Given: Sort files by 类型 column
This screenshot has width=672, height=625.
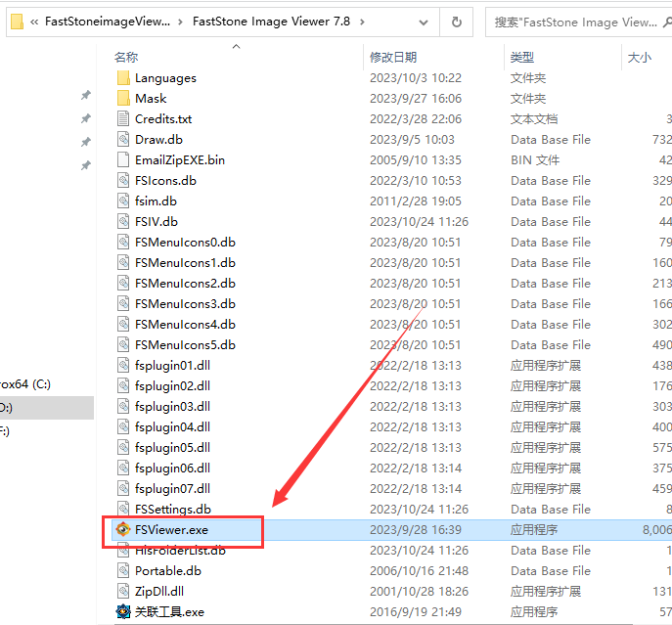Looking at the screenshot, I should [522, 57].
